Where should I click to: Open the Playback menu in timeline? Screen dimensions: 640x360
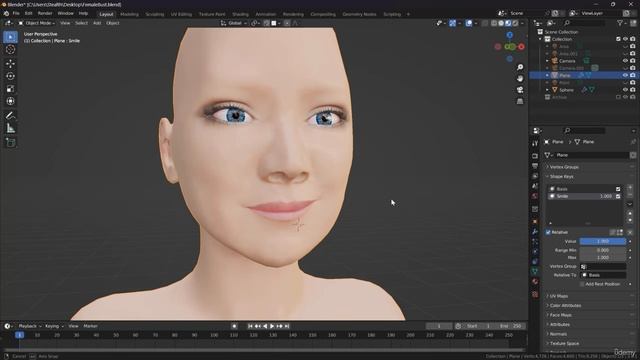(30, 326)
